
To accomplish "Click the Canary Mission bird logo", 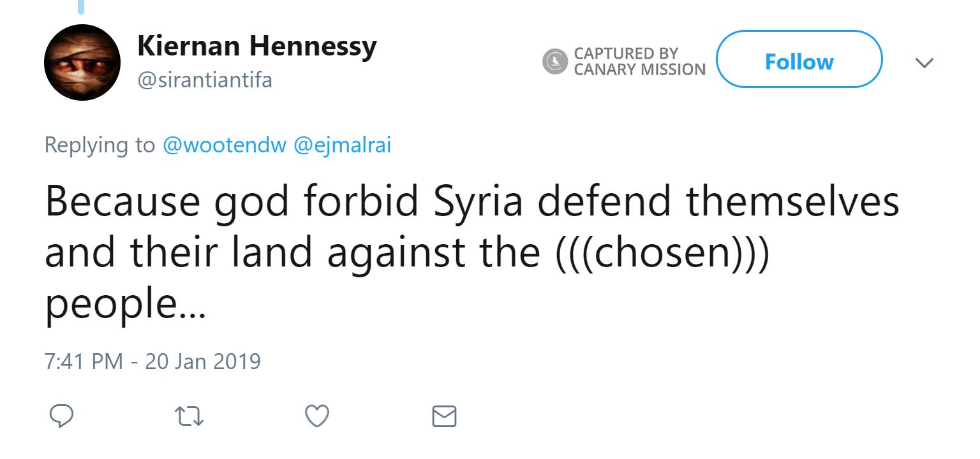I will pos(555,62).
